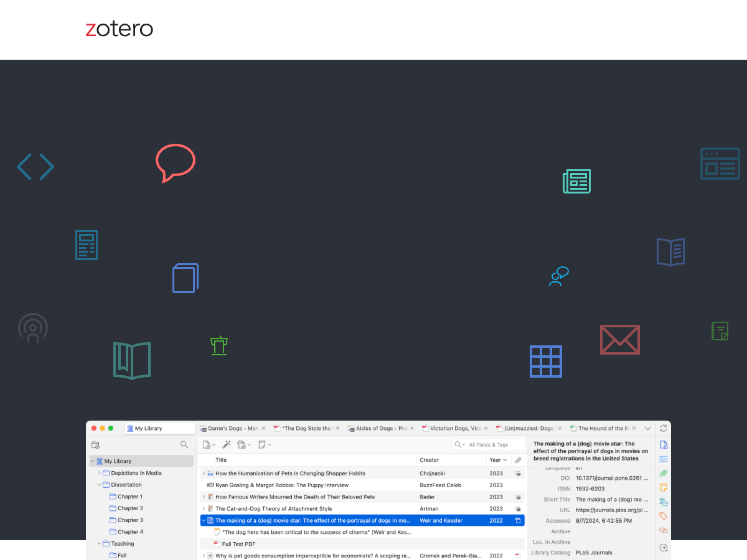747x560 pixels.
Task: Click the snapshot icon in Bader row
Action: (x=518, y=497)
